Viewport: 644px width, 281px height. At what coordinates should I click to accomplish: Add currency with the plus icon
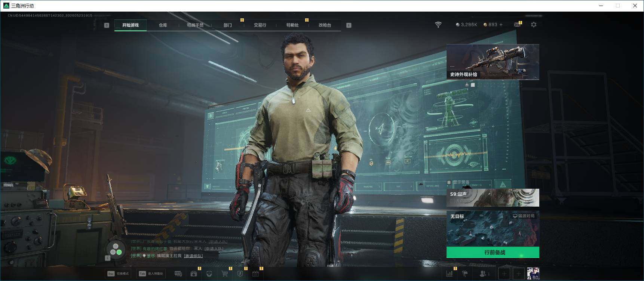501,25
